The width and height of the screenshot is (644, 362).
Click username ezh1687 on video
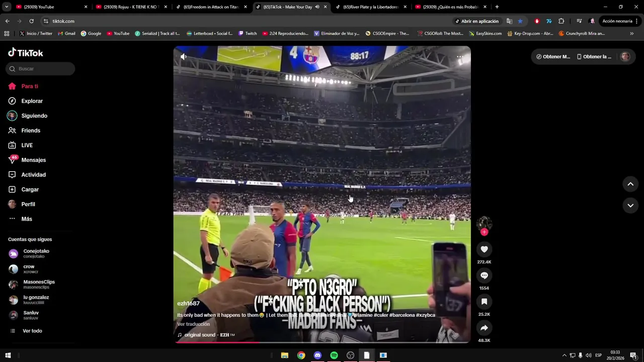click(188, 304)
